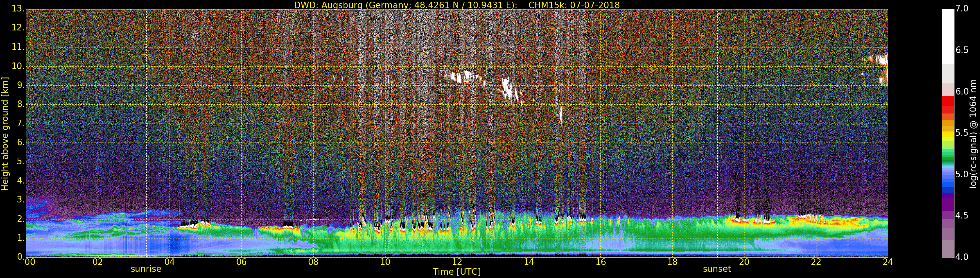Image resolution: width=980 pixels, height=278 pixels.
Task: Click the '12.' height axis tick label
Action: coord(18,28)
